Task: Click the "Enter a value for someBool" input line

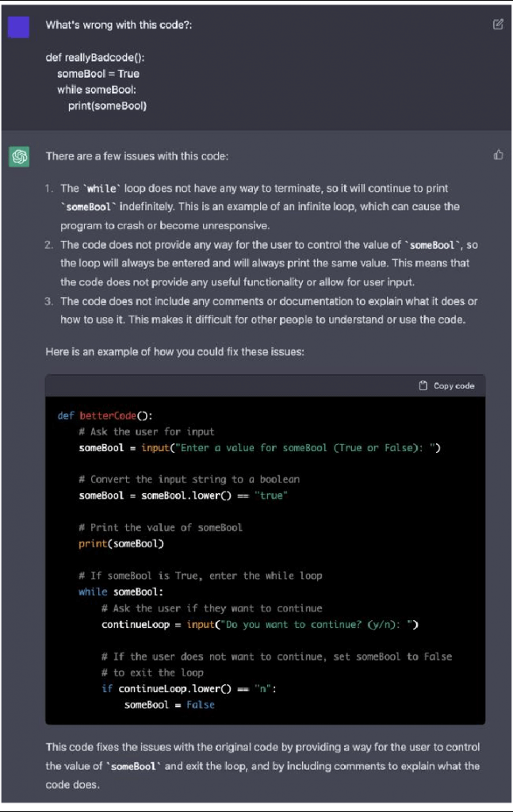Action: point(259,448)
